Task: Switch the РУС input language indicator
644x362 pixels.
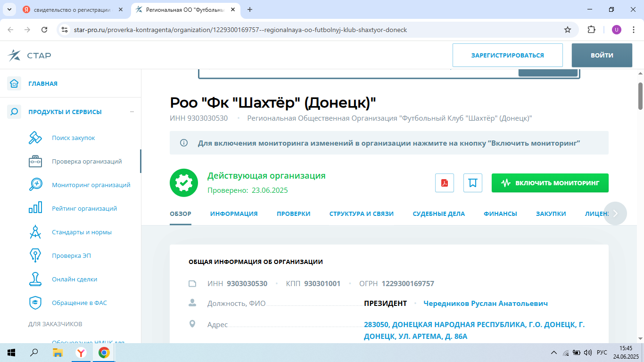Action: (602, 352)
